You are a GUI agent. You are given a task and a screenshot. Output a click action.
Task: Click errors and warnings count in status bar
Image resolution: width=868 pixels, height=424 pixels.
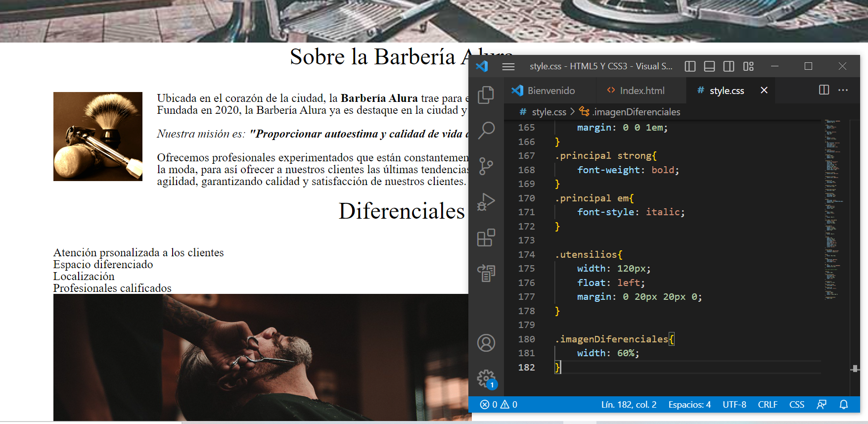(499, 405)
